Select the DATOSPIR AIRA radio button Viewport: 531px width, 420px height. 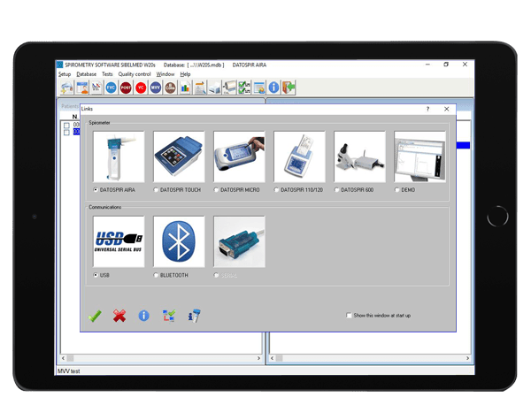coord(96,190)
